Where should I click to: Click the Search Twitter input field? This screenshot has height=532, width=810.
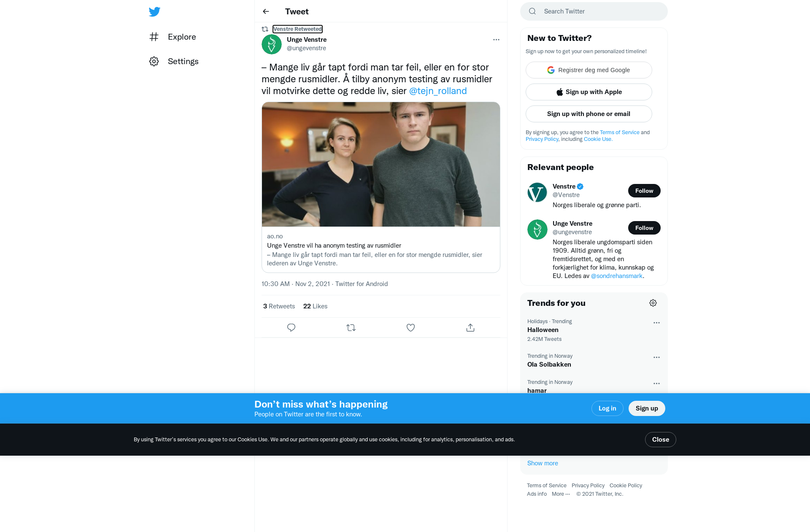[x=594, y=11]
